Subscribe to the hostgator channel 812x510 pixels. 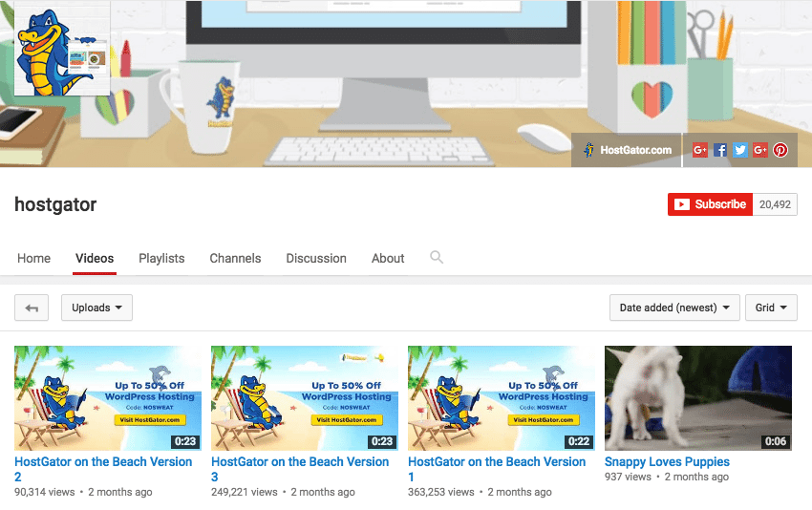710,204
